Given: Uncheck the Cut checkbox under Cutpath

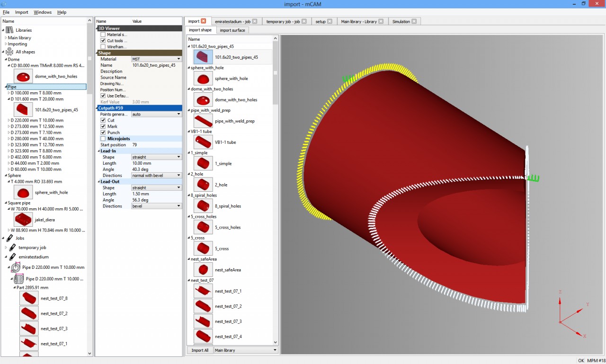Looking at the screenshot, I should point(103,120).
